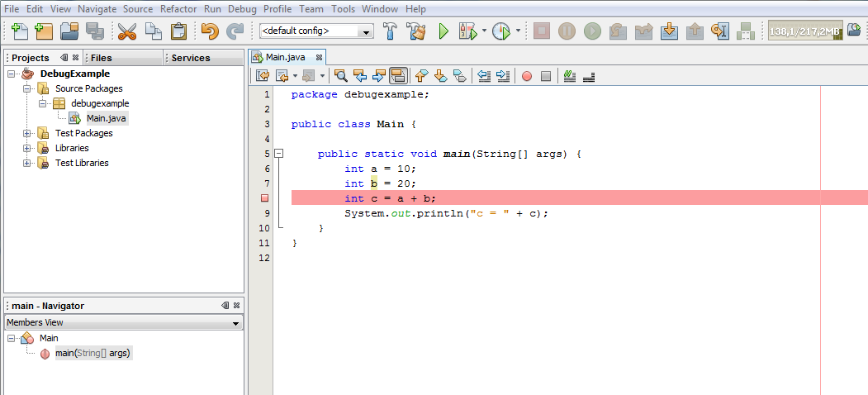868x395 pixels.
Task: Shift Line Left editor icon
Action: [484, 76]
